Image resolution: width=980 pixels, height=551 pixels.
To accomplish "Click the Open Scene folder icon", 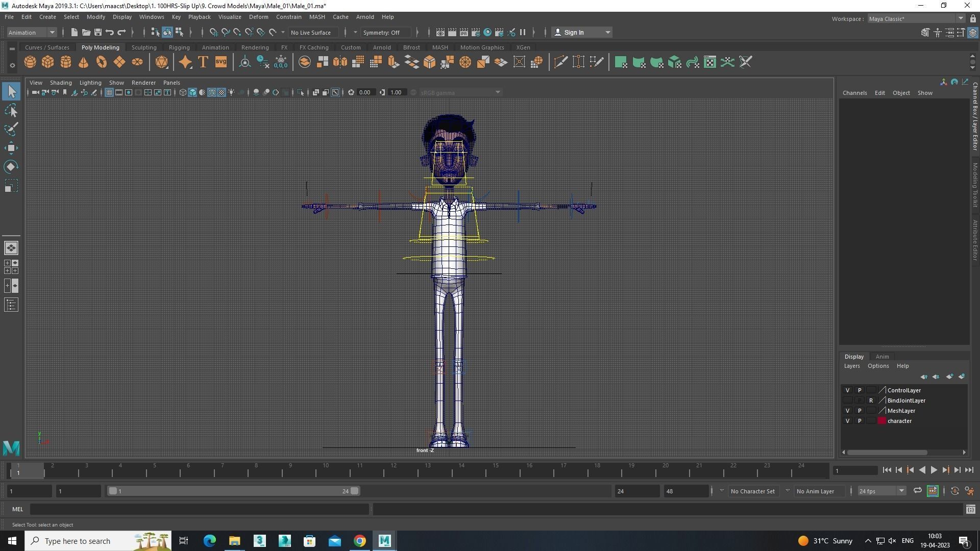I will tap(86, 33).
